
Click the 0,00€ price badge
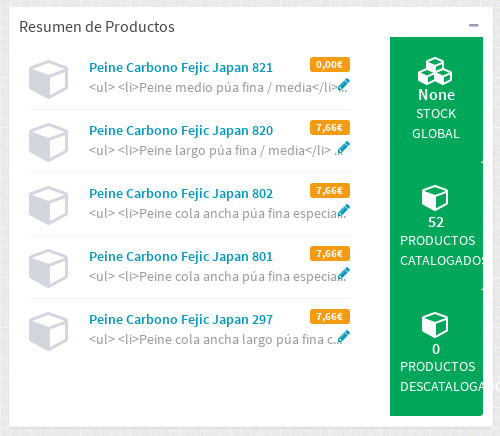coord(330,64)
